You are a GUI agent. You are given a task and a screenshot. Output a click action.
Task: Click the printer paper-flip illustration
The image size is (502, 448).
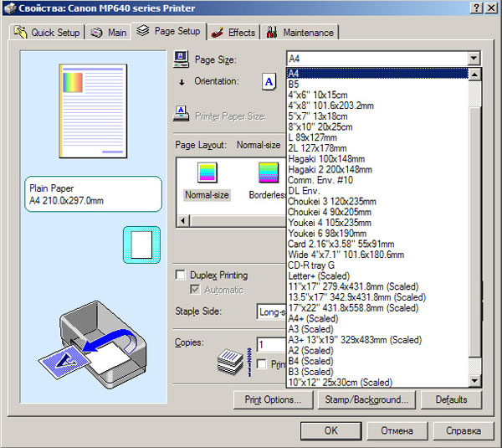coord(92,345)
